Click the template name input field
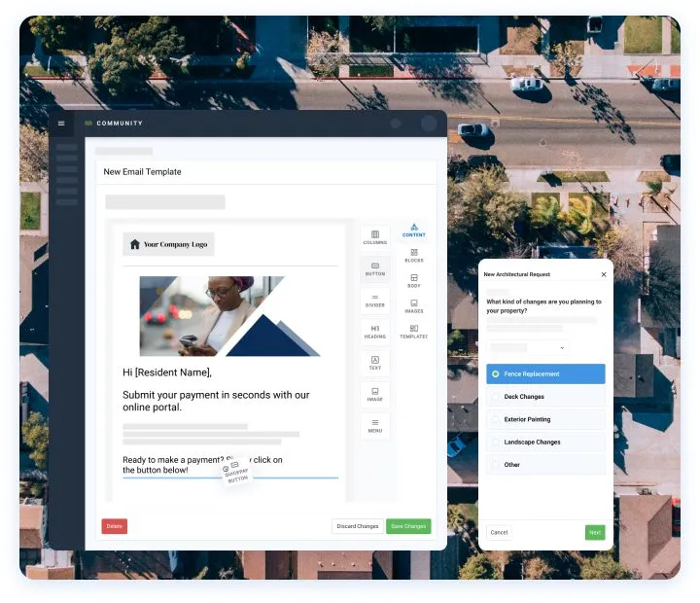 (165, 202)
